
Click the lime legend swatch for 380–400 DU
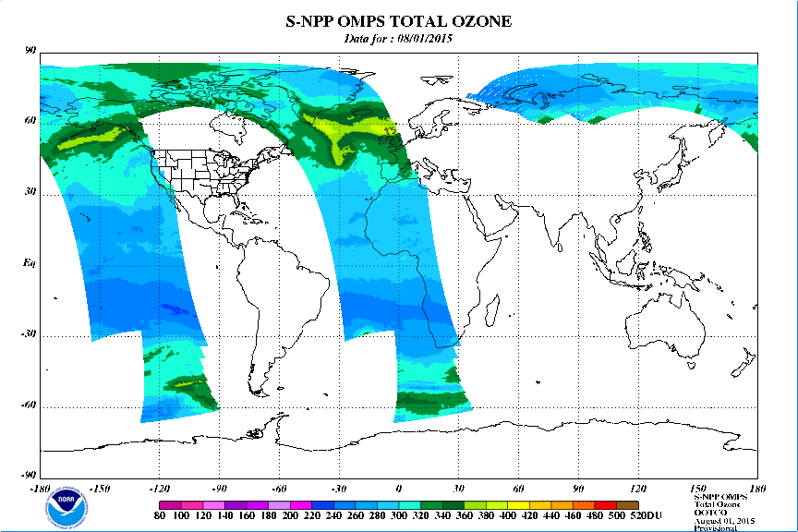(497, 505)
